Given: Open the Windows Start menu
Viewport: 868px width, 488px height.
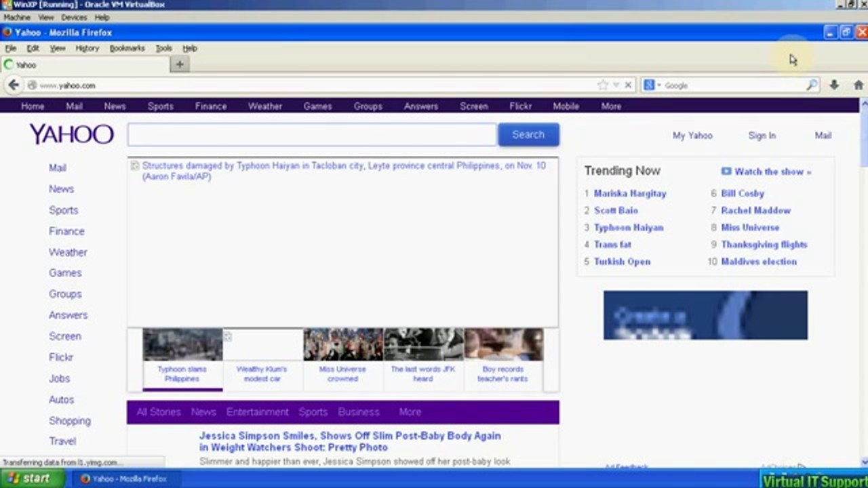Looking at the screenshot, I should tap(28, 479).
